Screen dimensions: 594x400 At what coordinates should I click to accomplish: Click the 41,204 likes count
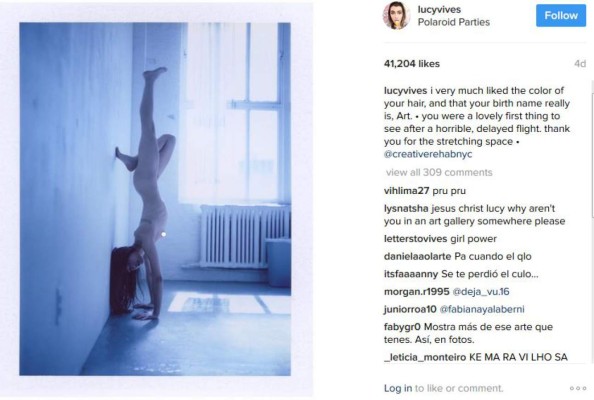pos(411,64)
